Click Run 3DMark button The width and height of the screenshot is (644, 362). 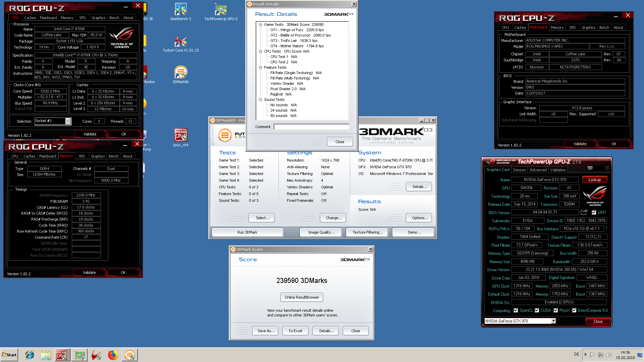(x=248, y=232)
